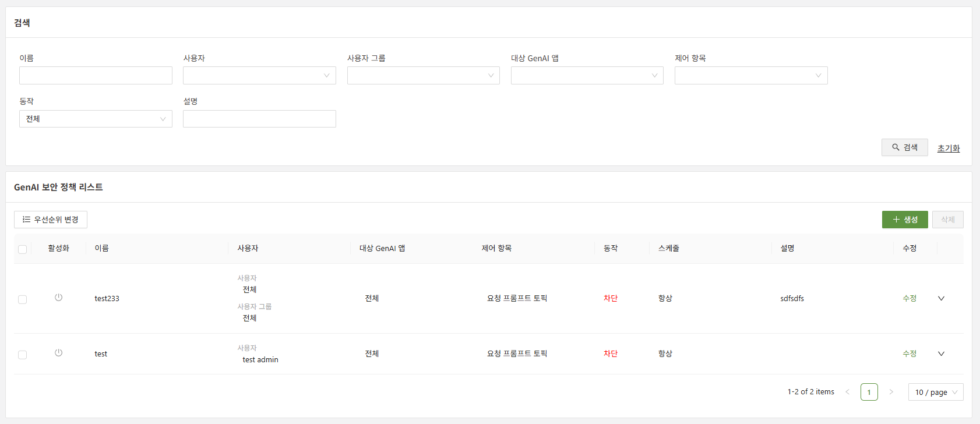Click the 검색 magnifier search button
Image resolution: width=980 pixels, height=424 pixels.
pyautogui.click(x=904, y=147)
